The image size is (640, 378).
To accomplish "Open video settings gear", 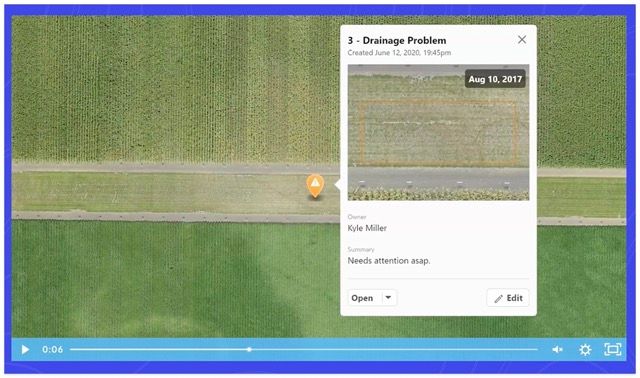I will pyautogui.click(x=585, y=350).
